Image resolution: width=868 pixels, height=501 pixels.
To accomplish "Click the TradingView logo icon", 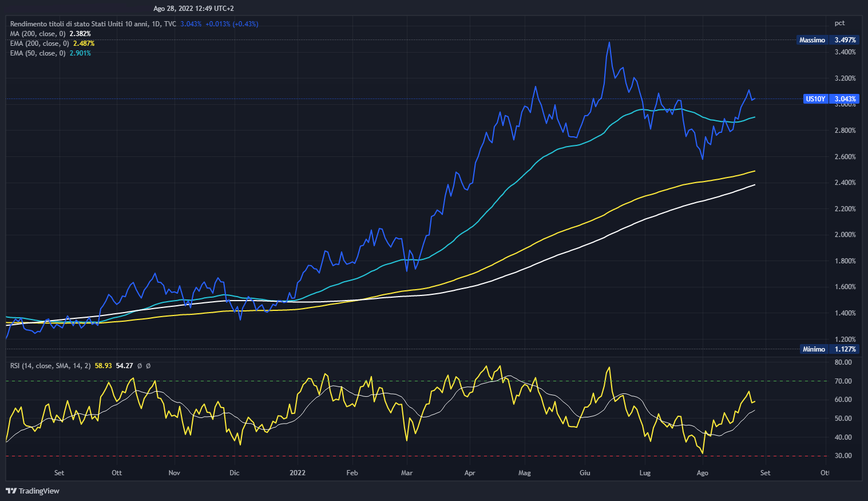I will click(11, 491).
